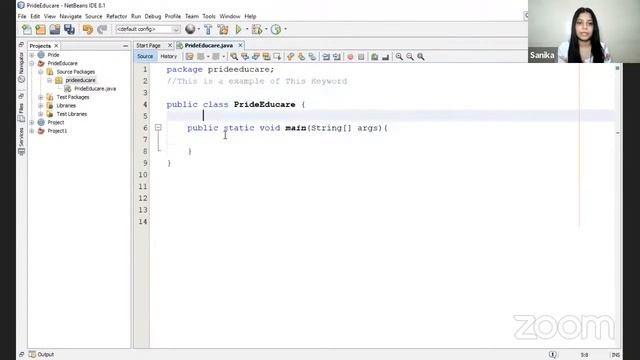
Task: Click the middle zoom magnifier icon in editor toolbar
Action: click(x=410, y=57)
